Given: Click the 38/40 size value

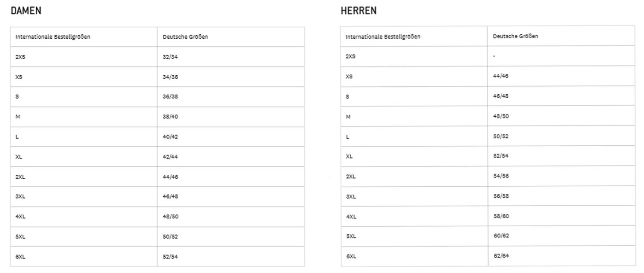Looking at the screenshot, I should pos(170,117).
